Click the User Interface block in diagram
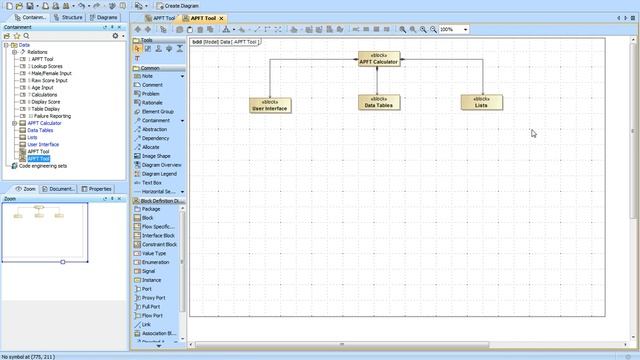This screenshot has width=640, height=360. (x=270, y=106)
